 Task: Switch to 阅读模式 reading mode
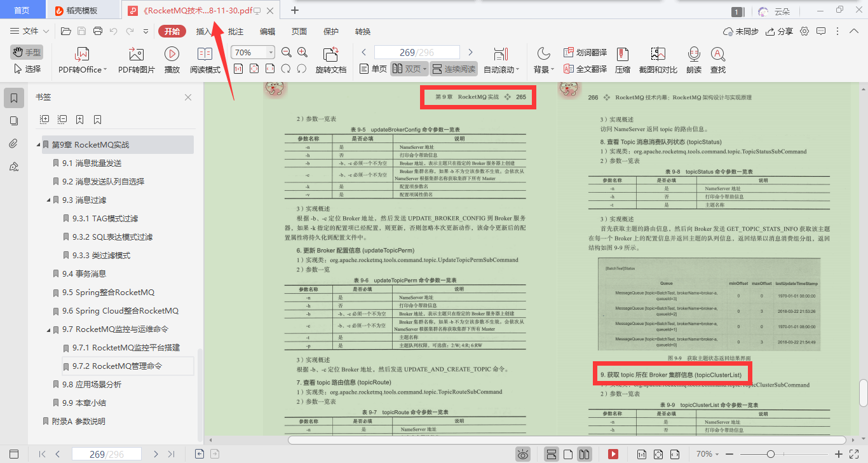click(x=205, y=61)
